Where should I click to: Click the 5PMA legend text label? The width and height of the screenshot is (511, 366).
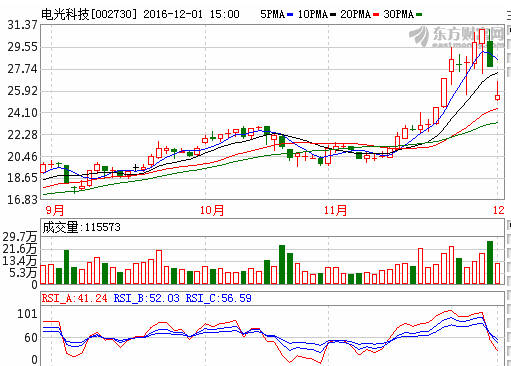tap(273, 14)
